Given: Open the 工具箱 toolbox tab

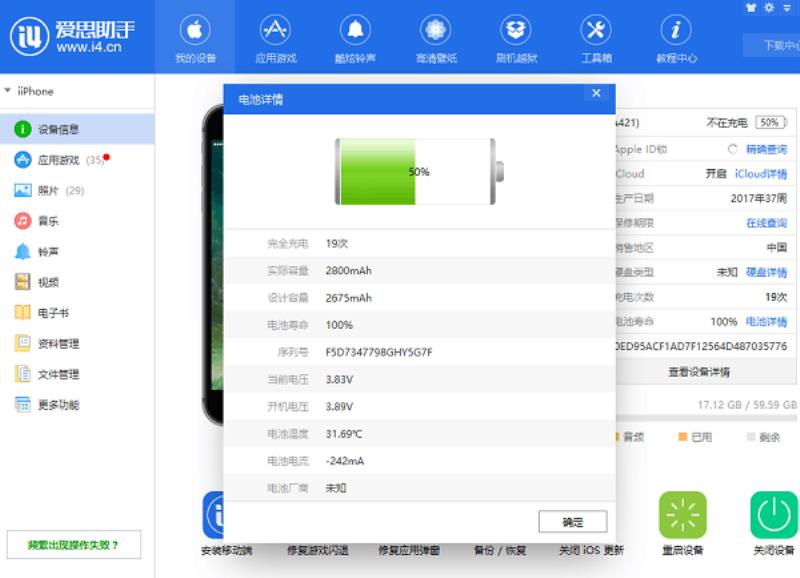Looking at the screenshot, I should [x=596, y=38].
